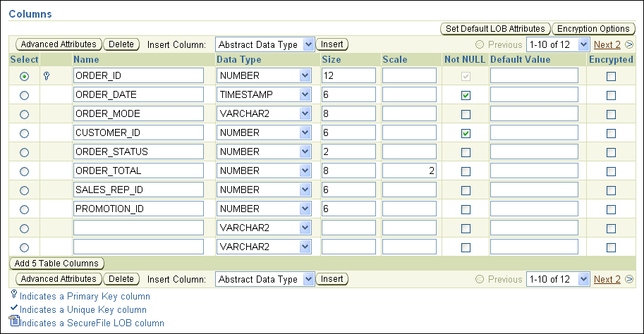Click the bottom Next arrow icon
Image resolution: width=644 pixels, height=334 pixels.
629,279
